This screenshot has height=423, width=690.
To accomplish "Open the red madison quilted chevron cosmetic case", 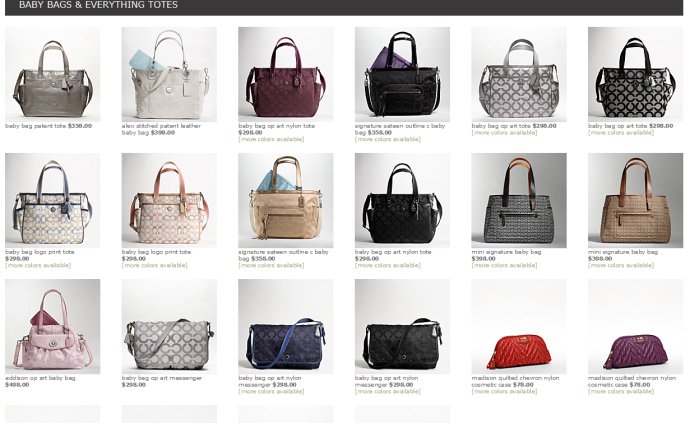I will pos(519,327).
